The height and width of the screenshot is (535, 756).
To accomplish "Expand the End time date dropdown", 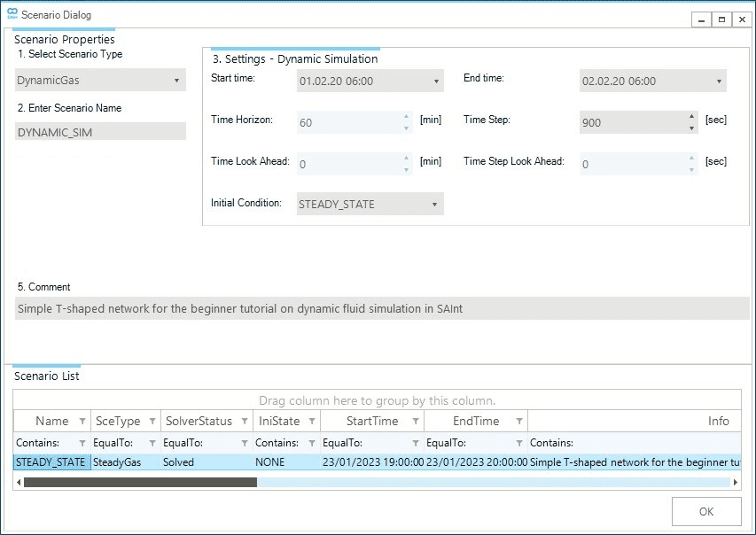I will click(x=718, y=81).
